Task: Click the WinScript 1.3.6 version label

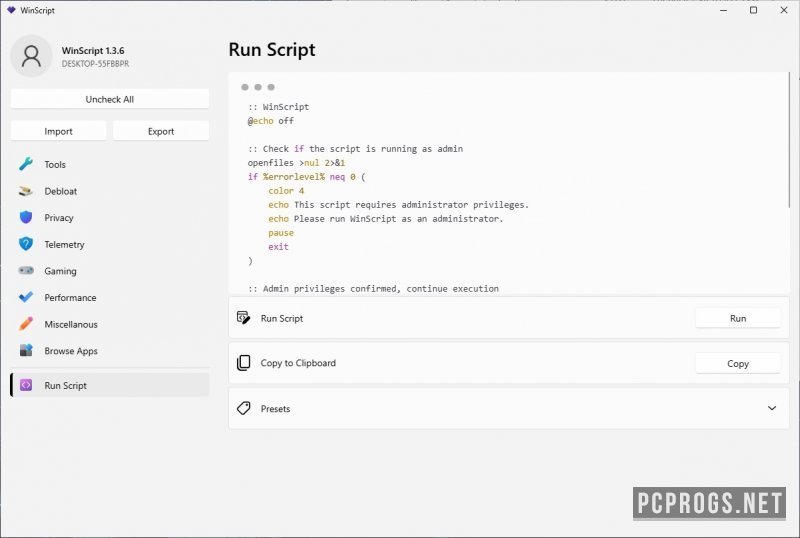Action: pos(93,51)
